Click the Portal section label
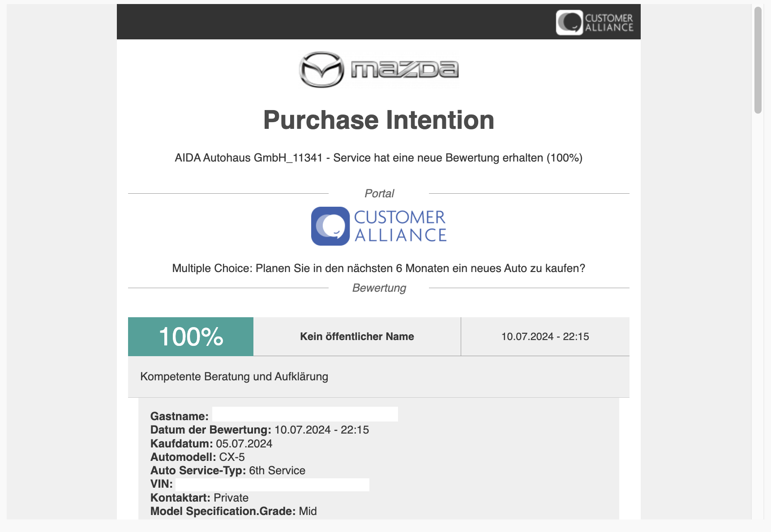771x532 pixels. point(379,193)
